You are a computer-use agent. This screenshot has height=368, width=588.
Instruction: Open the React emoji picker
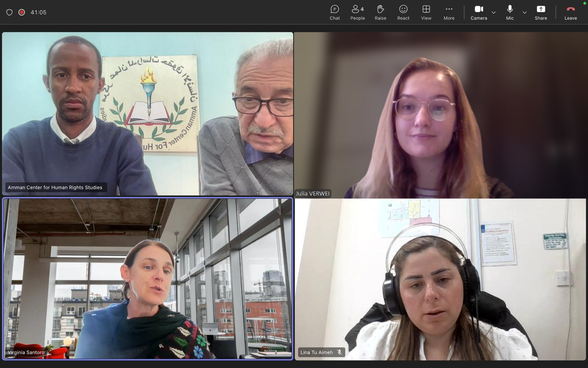[403, 12]
